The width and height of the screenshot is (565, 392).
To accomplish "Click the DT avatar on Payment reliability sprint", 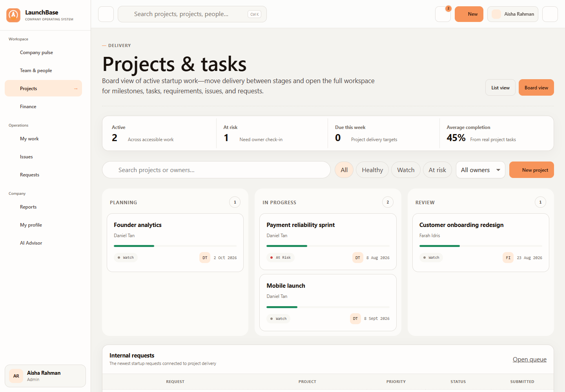I will (x=357, y=258).
